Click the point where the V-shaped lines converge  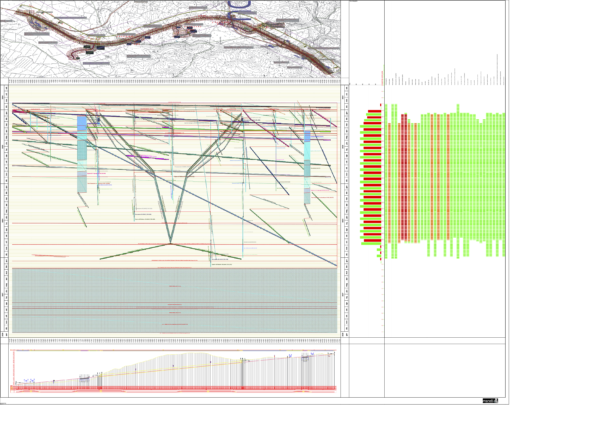click(x=171, y=243)
